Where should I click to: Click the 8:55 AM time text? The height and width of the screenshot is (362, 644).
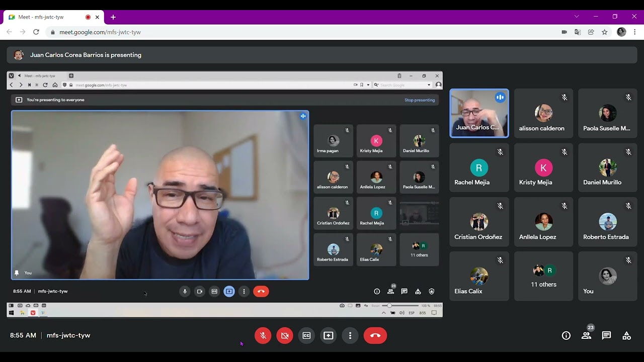(23, 335)
